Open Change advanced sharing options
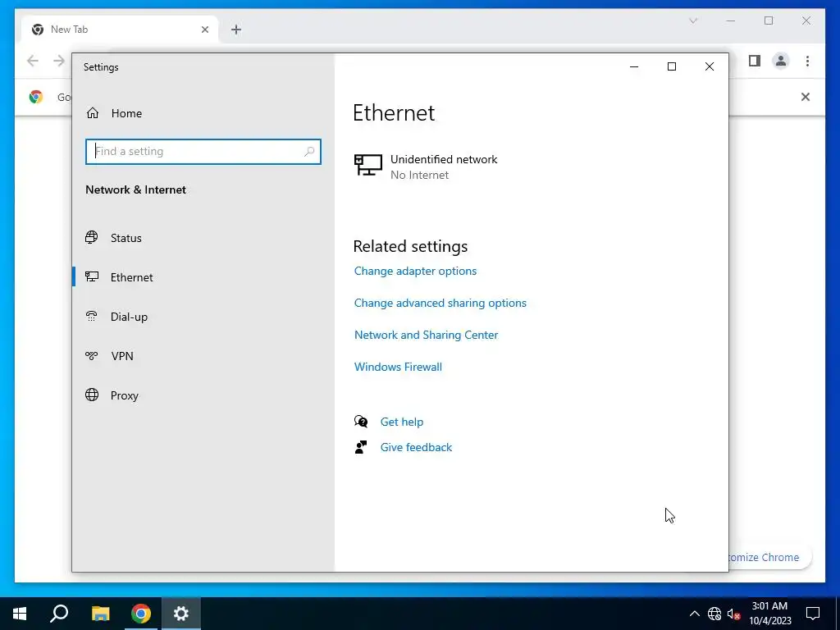 pyautogui.click(x=441, y=304)
